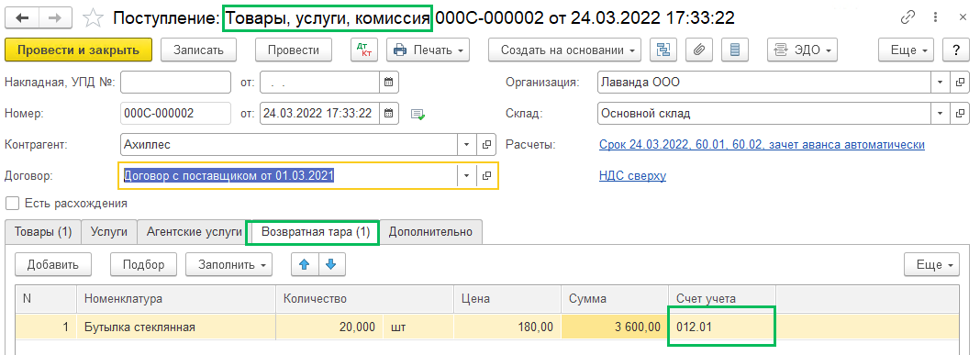Image resolution: width=980 pixels, height=355 pixels.
Task: Expand Контрагент dropdown list
Action: point(466,144)
